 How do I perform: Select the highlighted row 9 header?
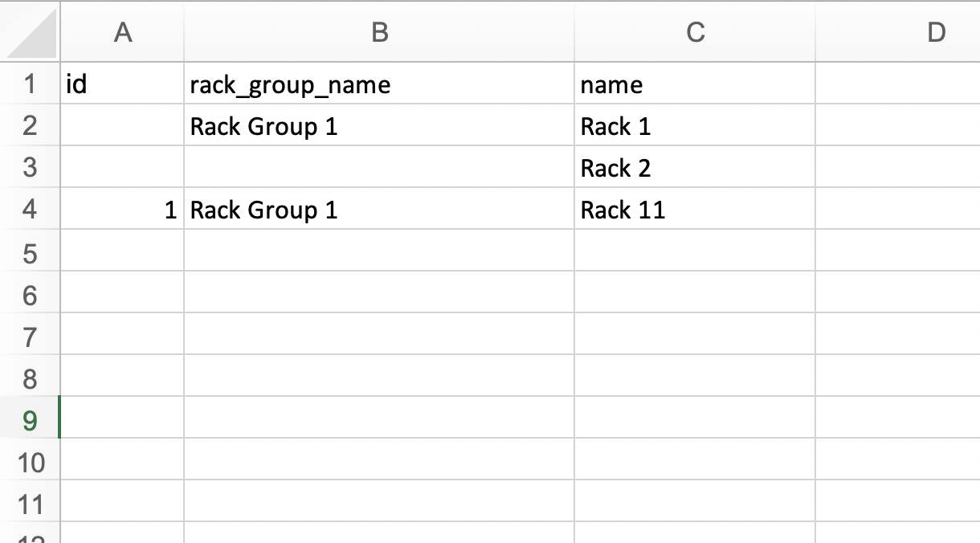point(30,418)
